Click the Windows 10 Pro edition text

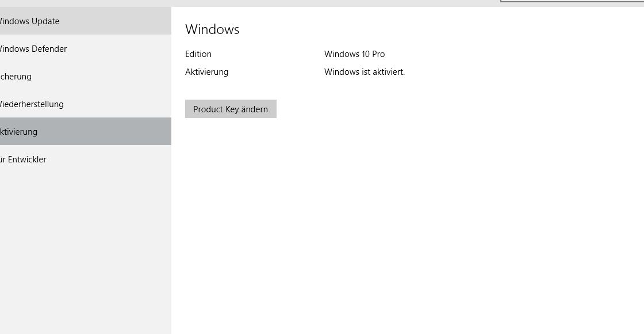354,54
